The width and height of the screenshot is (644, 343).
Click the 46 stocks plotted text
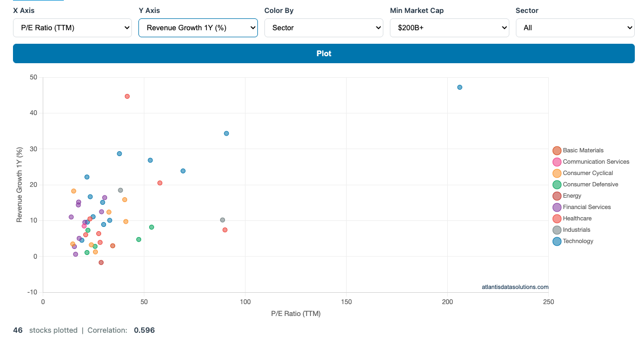[x=18, y=330]
